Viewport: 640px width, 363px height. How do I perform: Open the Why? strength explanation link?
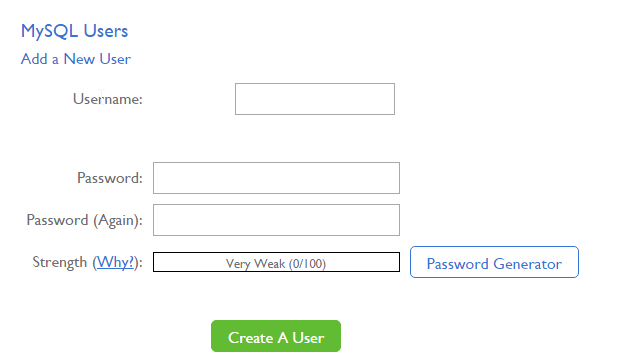(x=115, y=262)
